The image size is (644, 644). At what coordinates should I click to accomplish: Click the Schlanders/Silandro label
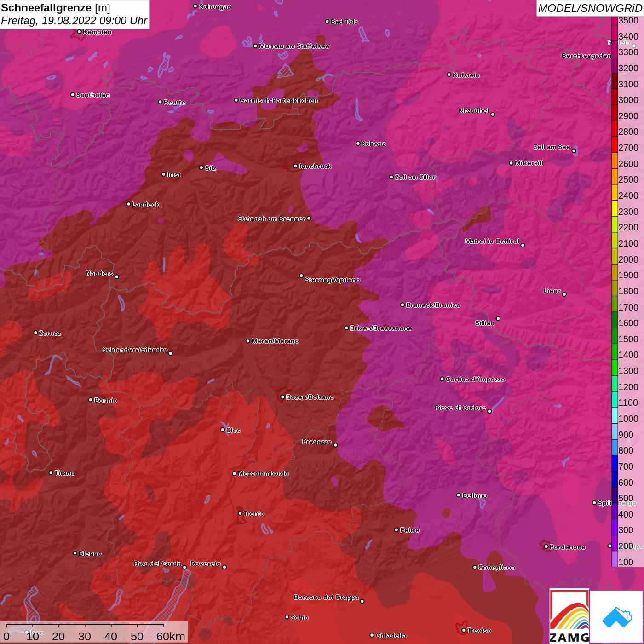pyautogui.click(x=135, y=350)
